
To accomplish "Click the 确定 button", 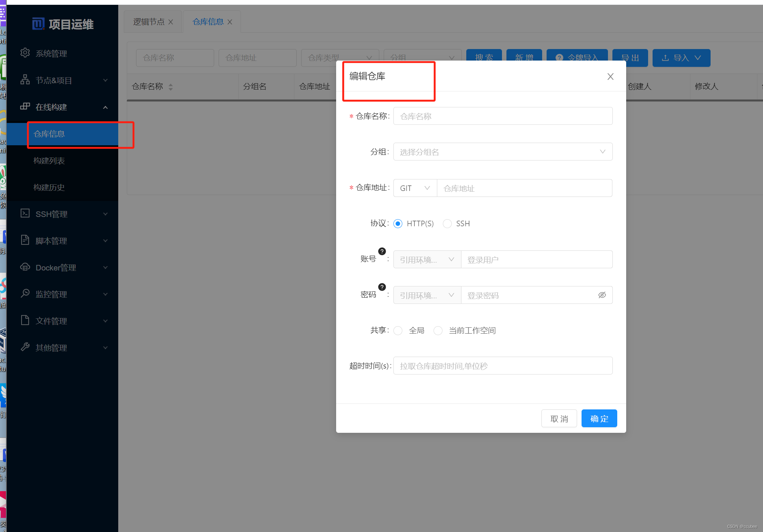I will click(599, 418).
